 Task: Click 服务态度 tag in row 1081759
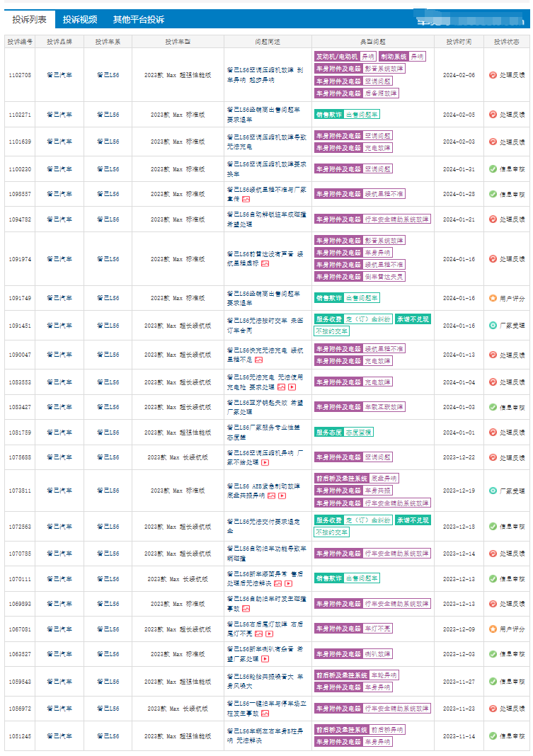(x=329, y=432)
